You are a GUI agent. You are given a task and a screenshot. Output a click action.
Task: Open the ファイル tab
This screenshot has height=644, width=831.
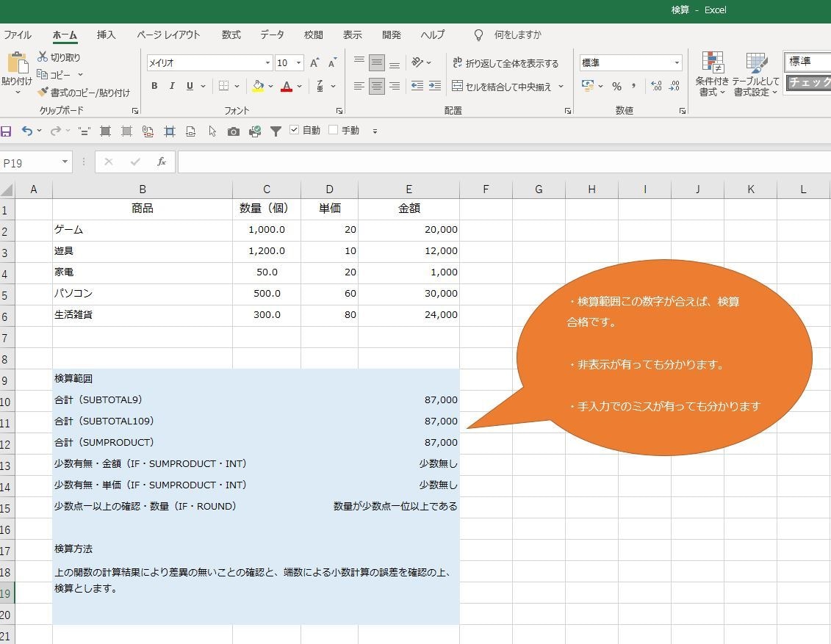click(18, 35)
